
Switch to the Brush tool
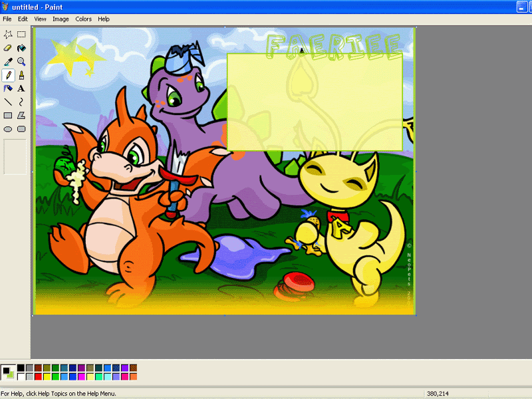(x=21, y=75)
